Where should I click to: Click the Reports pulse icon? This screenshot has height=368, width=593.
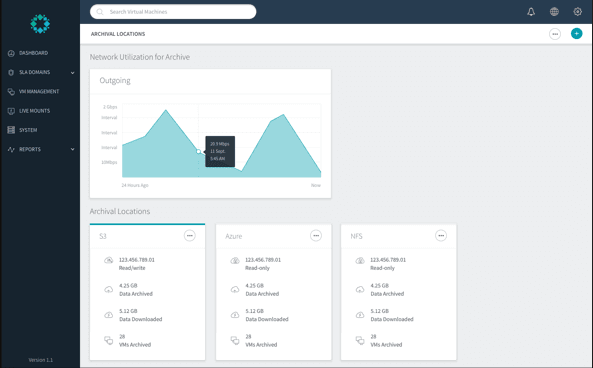tap(11, 149)
